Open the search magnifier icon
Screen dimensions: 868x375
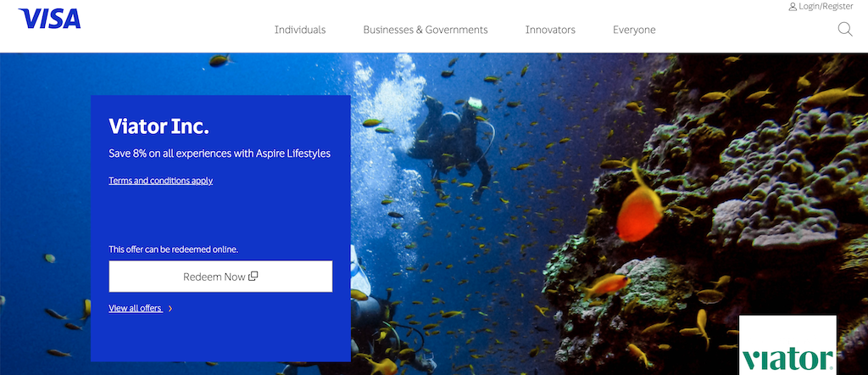pos(845,29)
